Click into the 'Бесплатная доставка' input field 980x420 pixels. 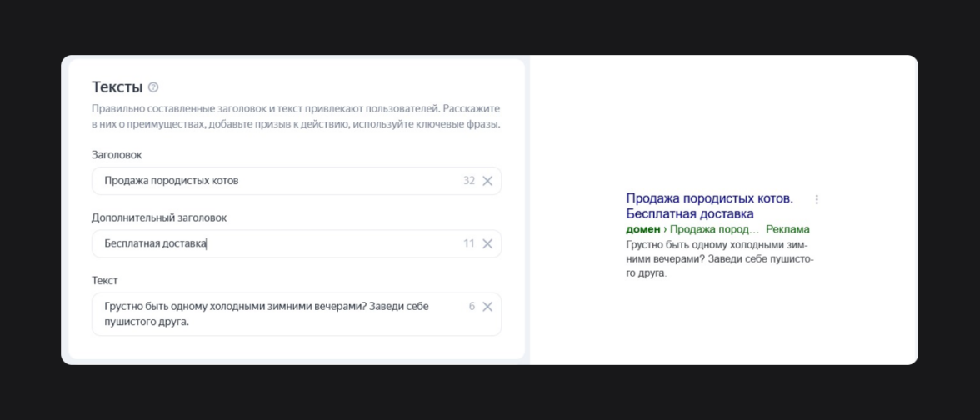coord(275,243)
